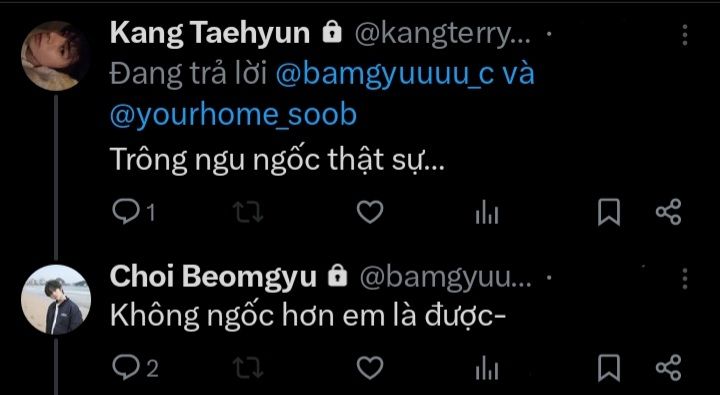This screenshot has width=720, height=395.
Task: Click the Choi Beomgyu display name
Action: click(x=213, y=278)
